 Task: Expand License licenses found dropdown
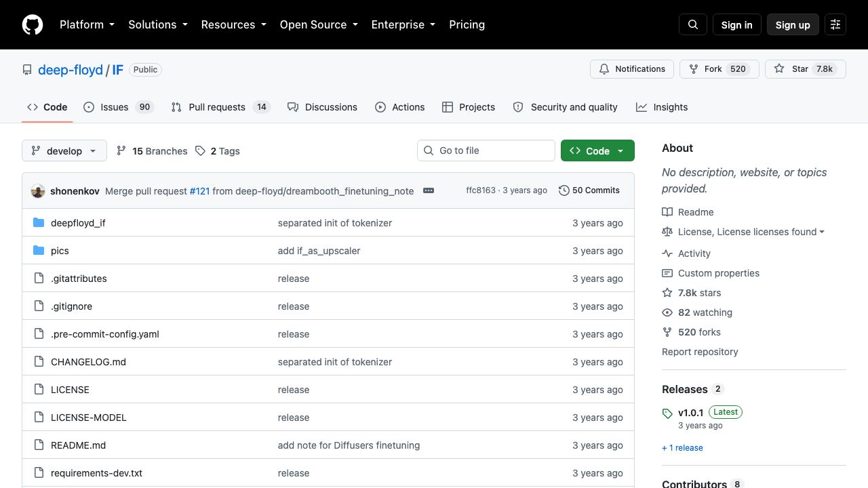751,232
